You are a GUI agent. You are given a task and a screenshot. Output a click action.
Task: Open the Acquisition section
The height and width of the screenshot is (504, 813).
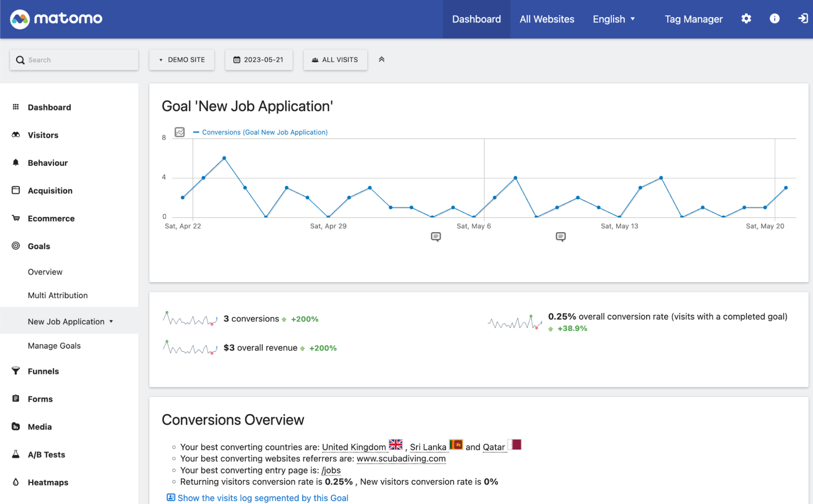pos(50,190)
